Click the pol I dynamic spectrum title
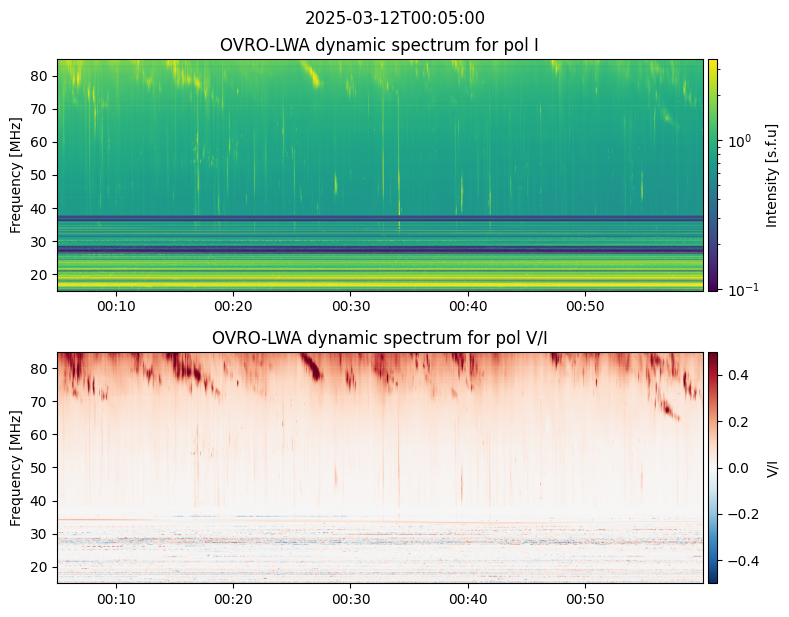This screenshot has width=789, height=617. pos(379,45)
